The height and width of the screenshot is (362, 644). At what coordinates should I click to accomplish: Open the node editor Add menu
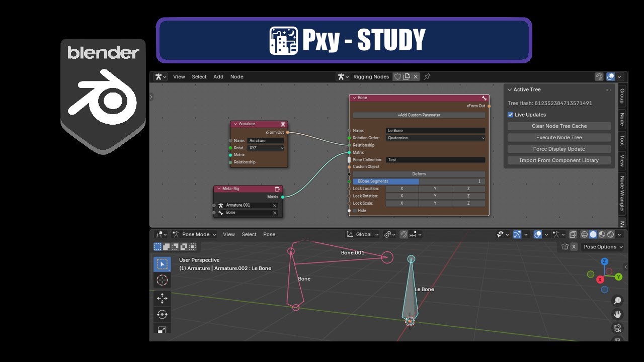pyautogui.click(x=218, y=77)
